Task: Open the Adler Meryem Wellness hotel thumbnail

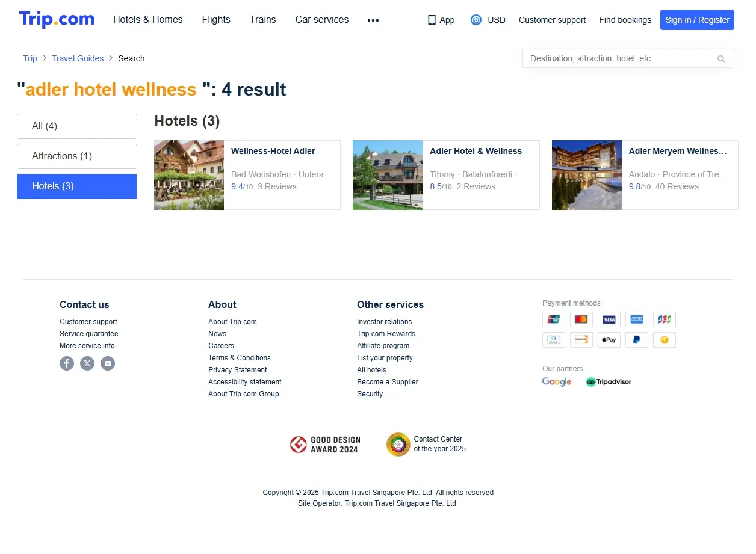Action: point(587,175)
